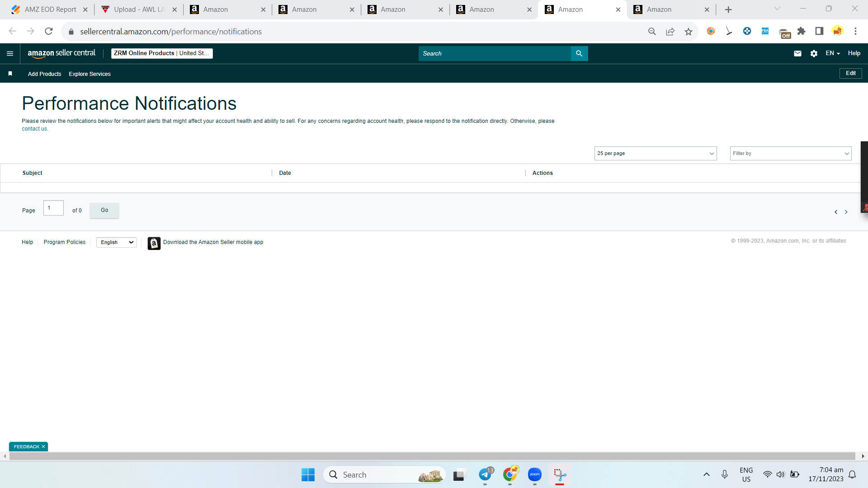The image size is (868, 488).
Task: Toggle the browser side panel icon
Action: 819,31
